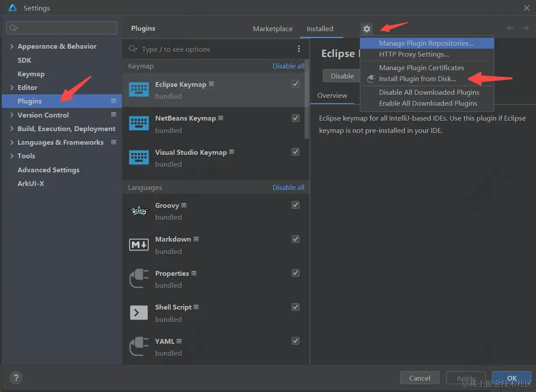Click the project-level marker next to Version Control
The width and height of the screenshot is (536, 392).
point(114,115)
